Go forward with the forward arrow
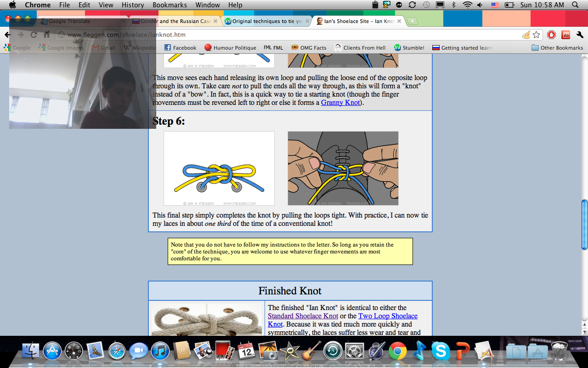The image size is (588, 368). 20,34
